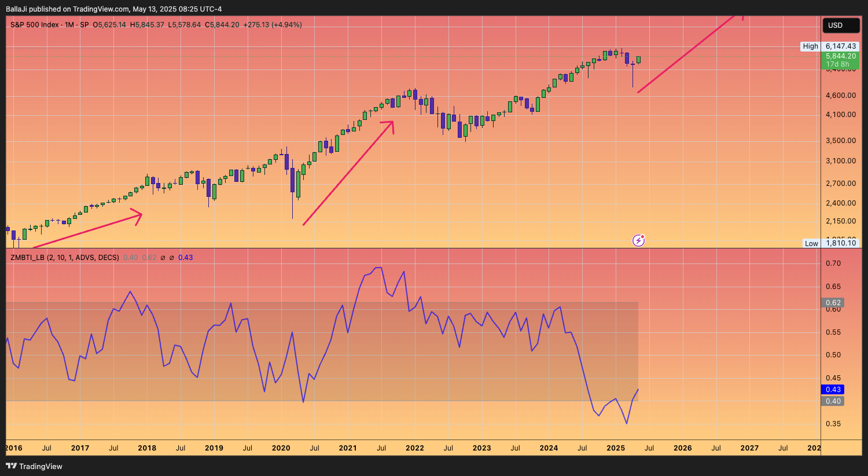Click the 0.35 indicator axis label

pos(833,424)
